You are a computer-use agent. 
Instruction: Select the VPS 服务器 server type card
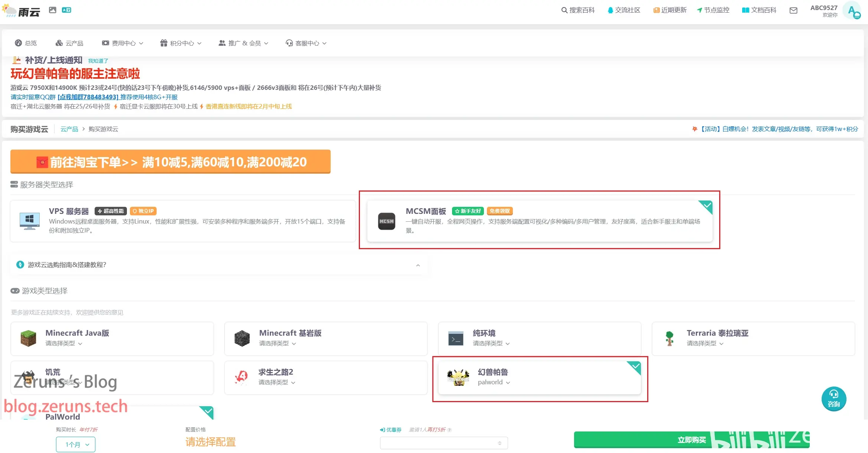[183, 221]
